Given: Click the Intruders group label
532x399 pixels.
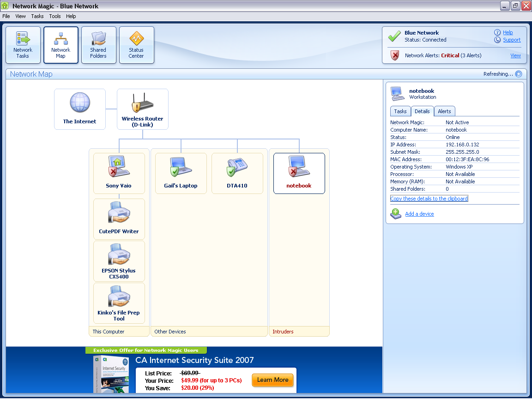Looking at the screenshot, I should click(283, 332).
